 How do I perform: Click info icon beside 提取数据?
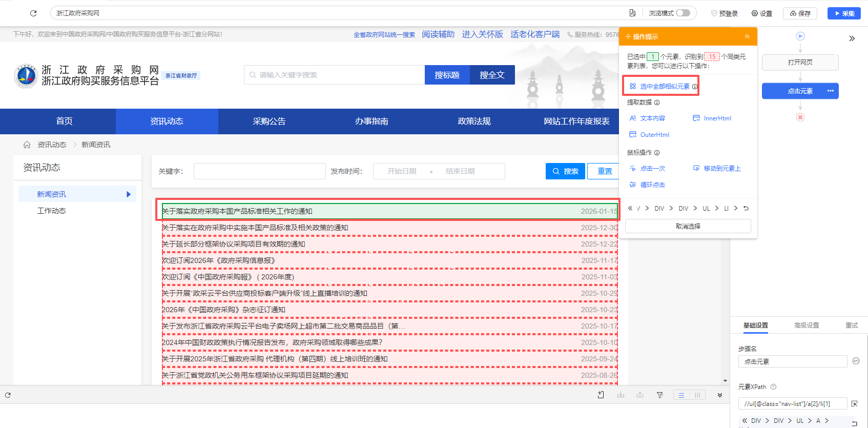(657, 103)
